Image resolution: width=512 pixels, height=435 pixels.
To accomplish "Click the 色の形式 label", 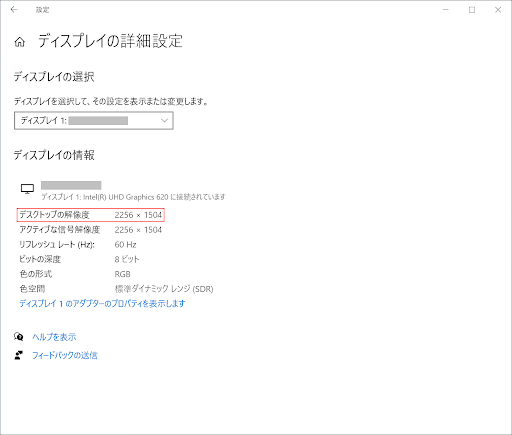I will (x=36, y=274).
